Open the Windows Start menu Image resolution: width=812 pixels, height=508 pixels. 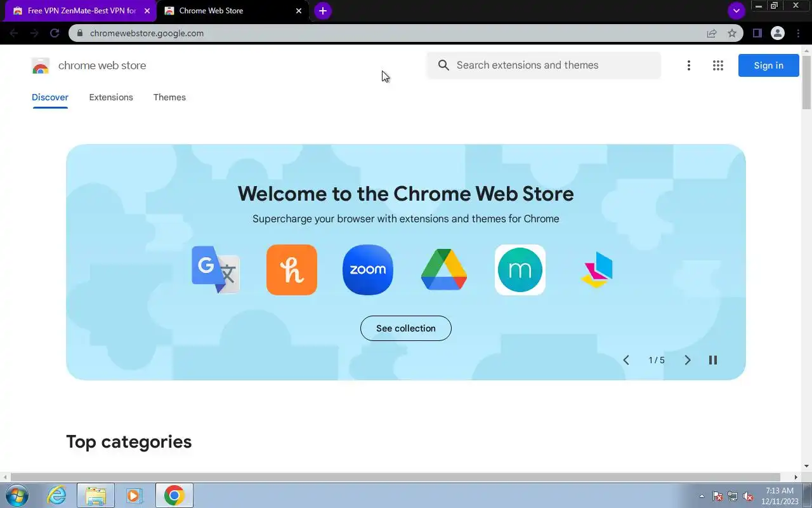pos(16,495)
